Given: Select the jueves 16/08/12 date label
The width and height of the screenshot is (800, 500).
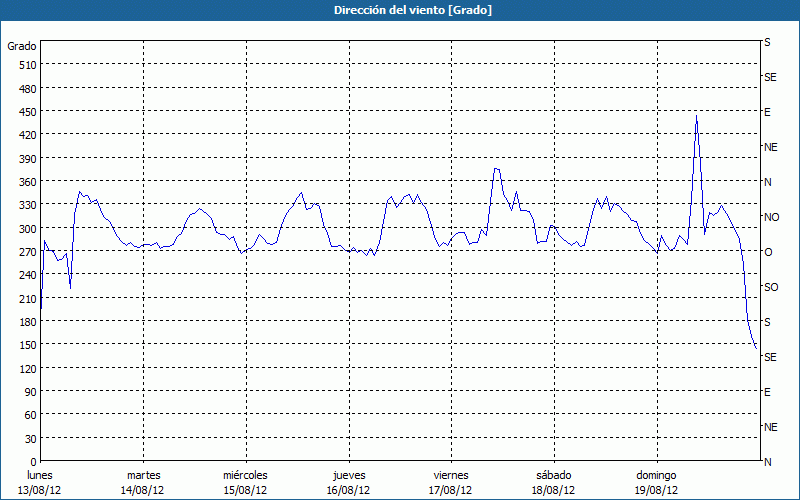Looking at the screenshot, I should (x=348, y=482).
